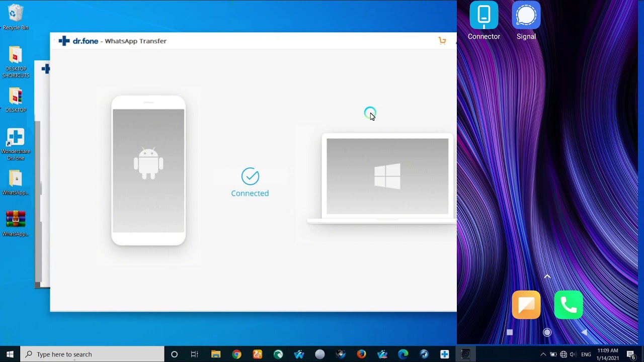Open the Windows Start menu
The image size is (644, 362).
[x=10, y=354]
